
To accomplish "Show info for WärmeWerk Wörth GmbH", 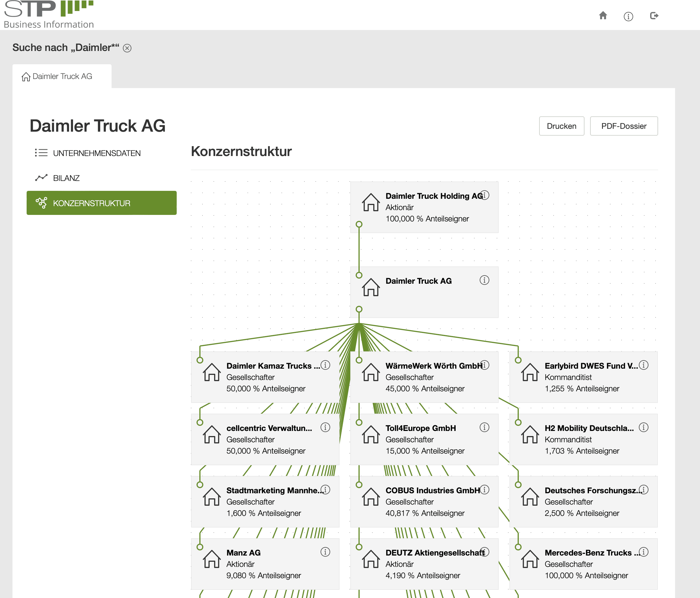I will point(485,365).
